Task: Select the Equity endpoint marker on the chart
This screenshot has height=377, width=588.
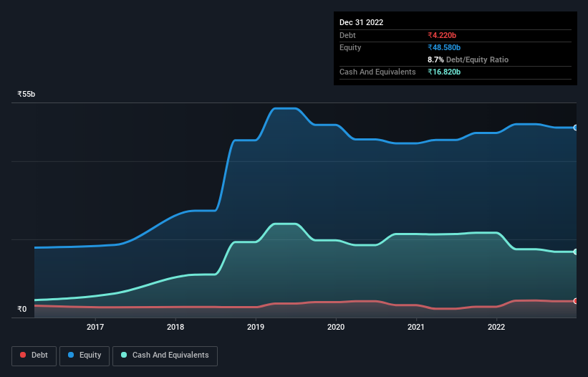Action: point(576,128)
